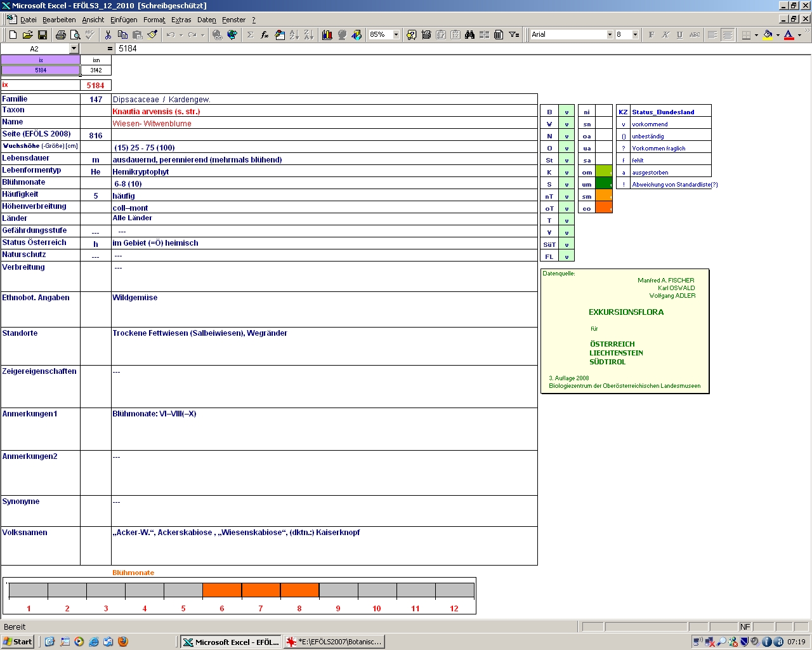Image resolution: width=812 pixels, height=650 pixels.
Task: Open the Datei menu
Action: click(29, 20)
